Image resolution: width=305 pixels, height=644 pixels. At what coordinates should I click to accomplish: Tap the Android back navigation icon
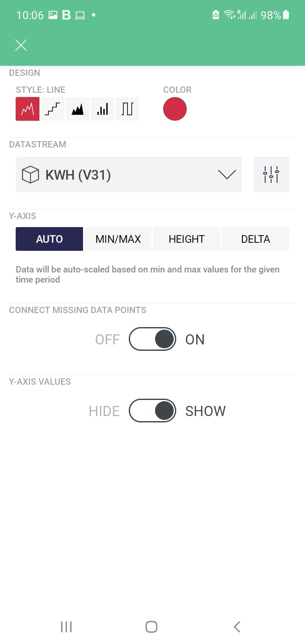[x=237, y=627]
